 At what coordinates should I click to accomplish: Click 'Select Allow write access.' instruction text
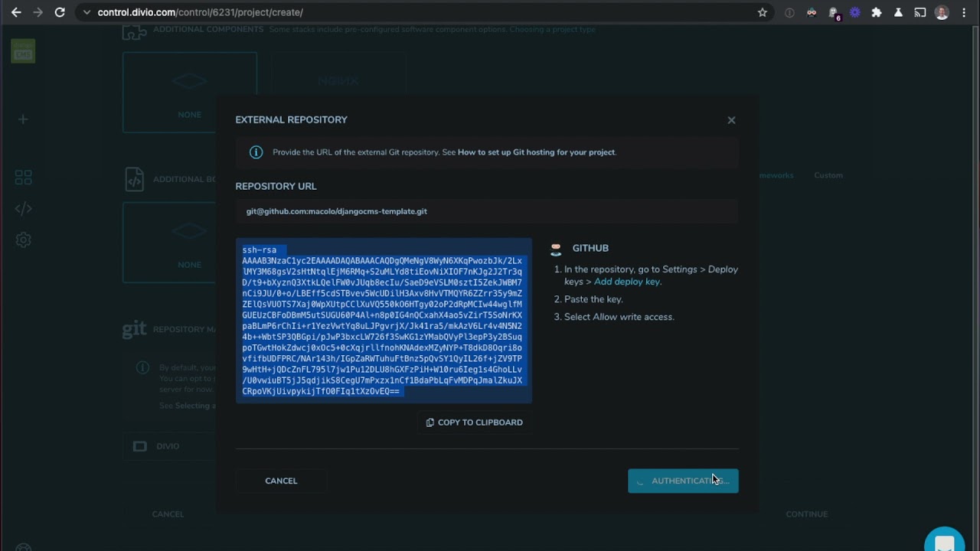(x=619, y=317)
